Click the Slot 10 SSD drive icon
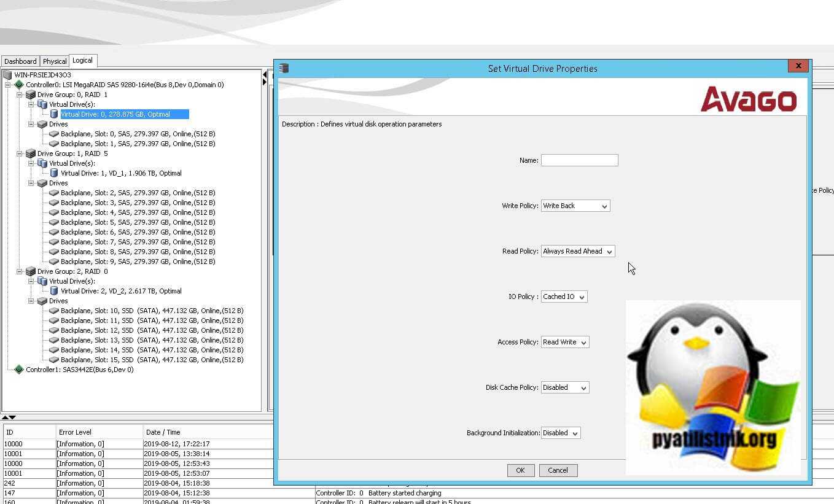 pos(54,311)
